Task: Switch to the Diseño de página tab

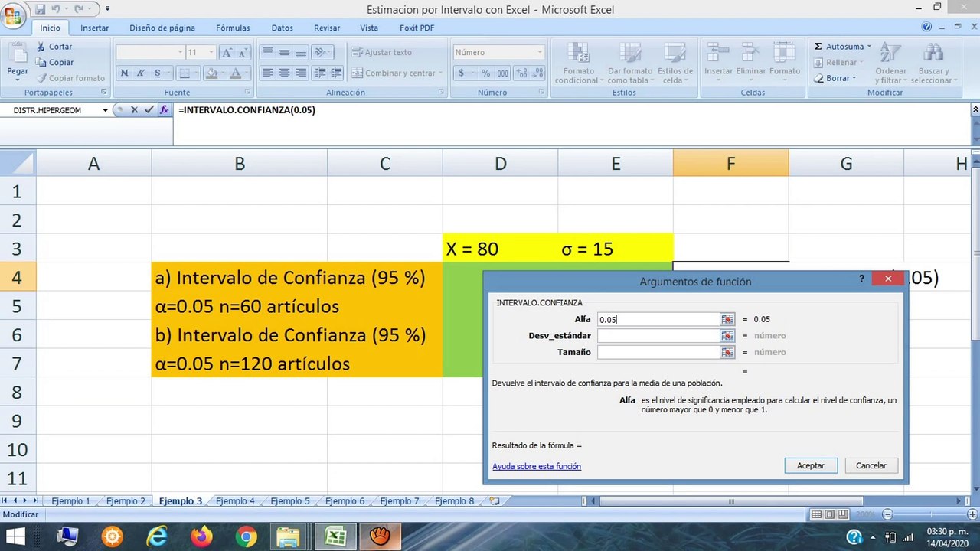Action: pyautogui.click(x=162, y=28)
